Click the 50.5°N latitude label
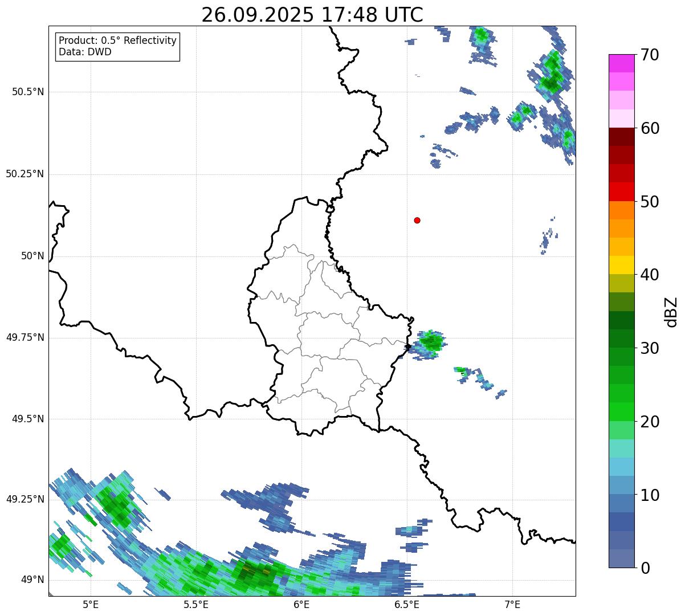 click(x=28, y=92)
